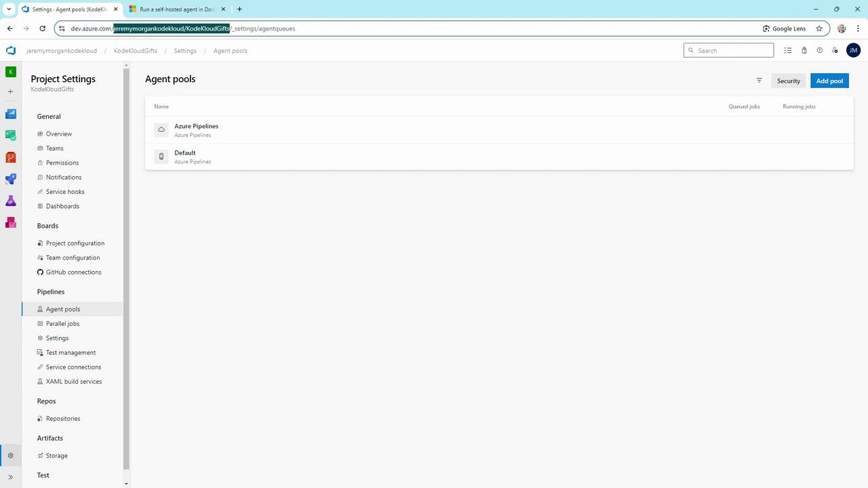This screenshot has width=868, height=488.
Task: Open Google Lens in address bar
Action: 784,28
